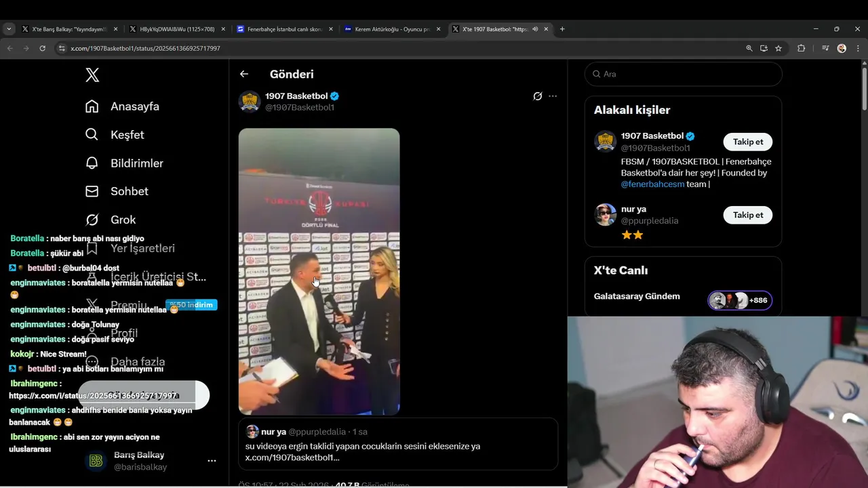868x488 pixels.
Task: Open the Barış Balkay account avatar
Action: pos(96,461)
